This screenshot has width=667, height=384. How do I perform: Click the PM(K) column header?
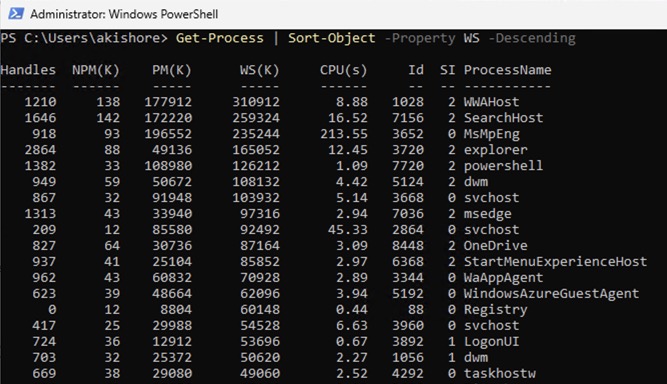click(172, 70)
